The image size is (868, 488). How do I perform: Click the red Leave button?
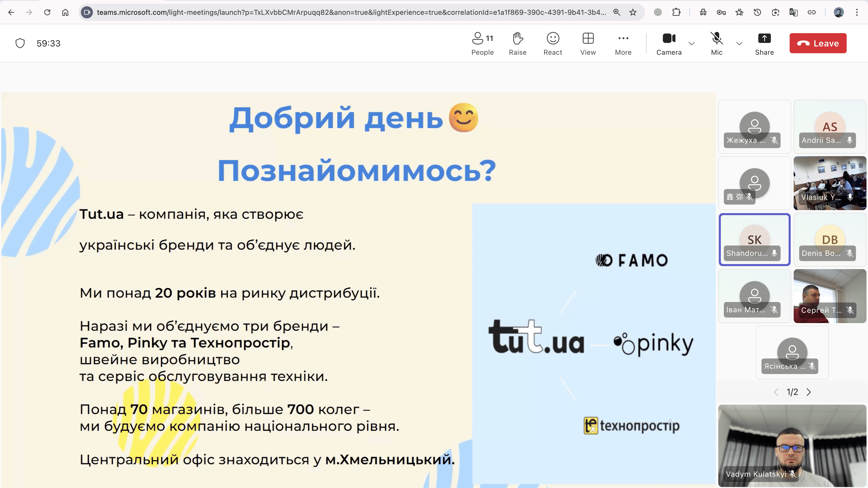pyautogui.click(x=818, y=43)
